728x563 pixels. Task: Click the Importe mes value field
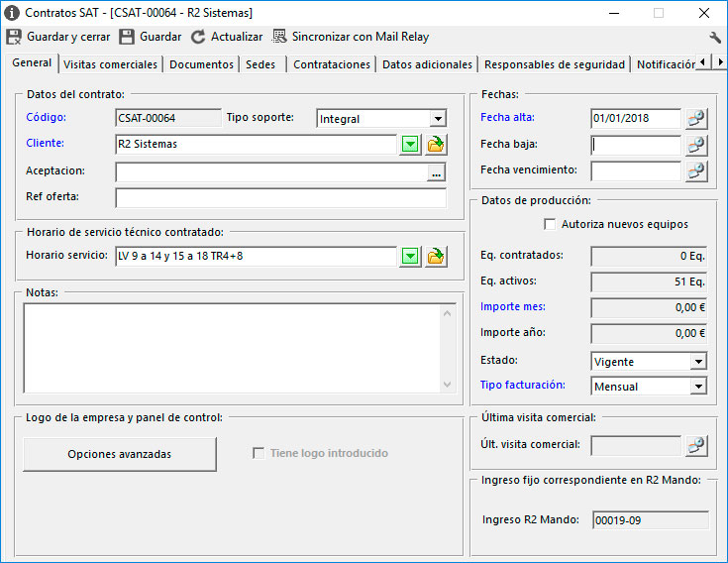point(649,307)
